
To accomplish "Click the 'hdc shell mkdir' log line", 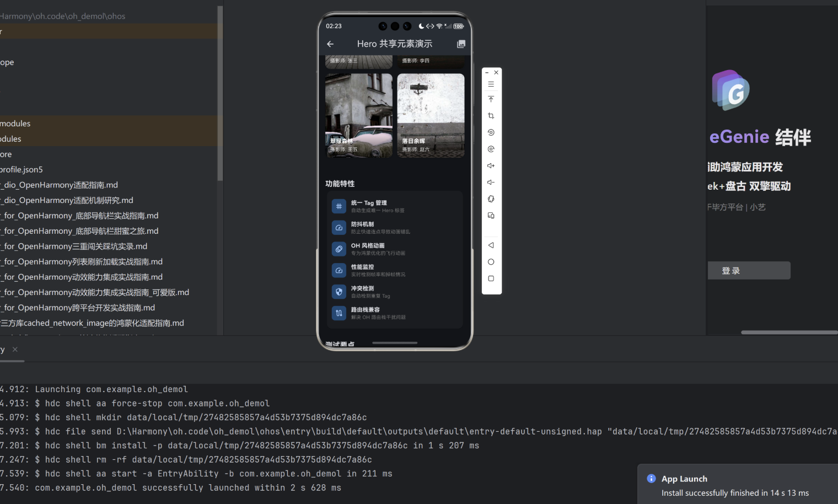I will pyautogui.click(x=183, y=417).
